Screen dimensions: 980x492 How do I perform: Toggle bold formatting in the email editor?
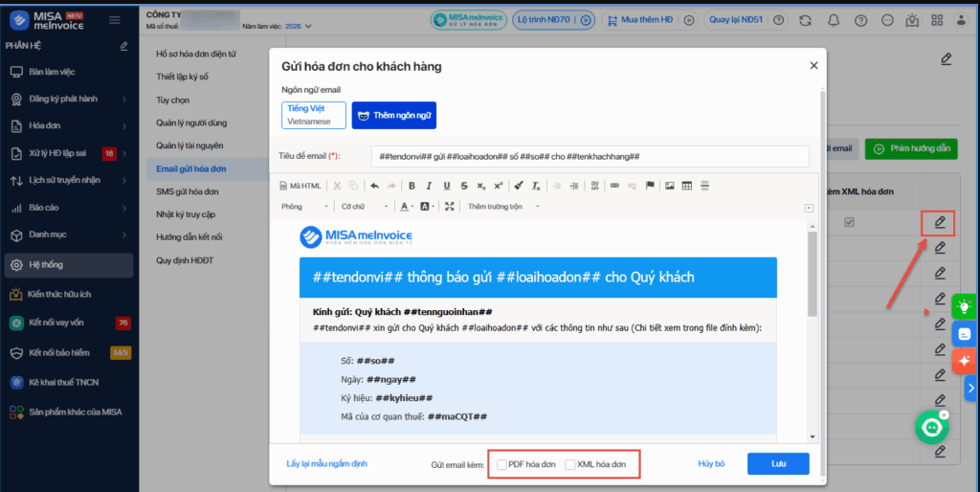click(x=412, y=186)
